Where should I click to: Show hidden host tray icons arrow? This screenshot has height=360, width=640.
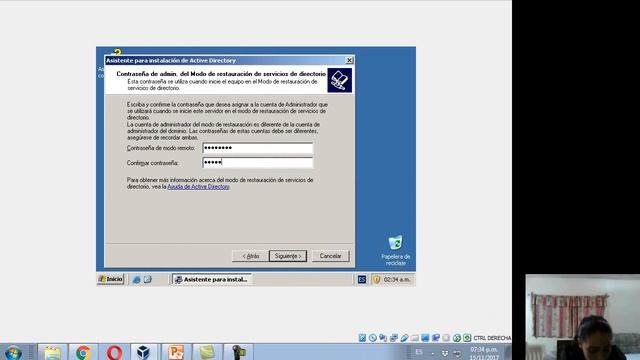[x=433, y=353]
